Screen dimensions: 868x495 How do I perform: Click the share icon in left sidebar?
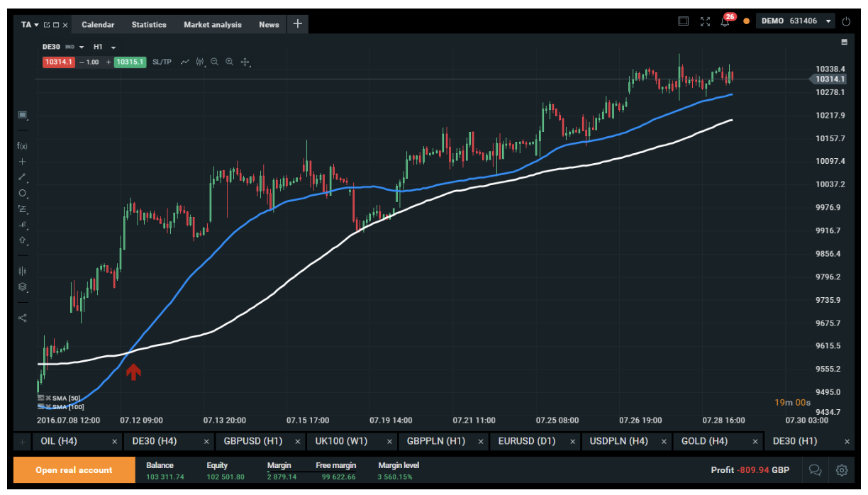coord(22,318)
